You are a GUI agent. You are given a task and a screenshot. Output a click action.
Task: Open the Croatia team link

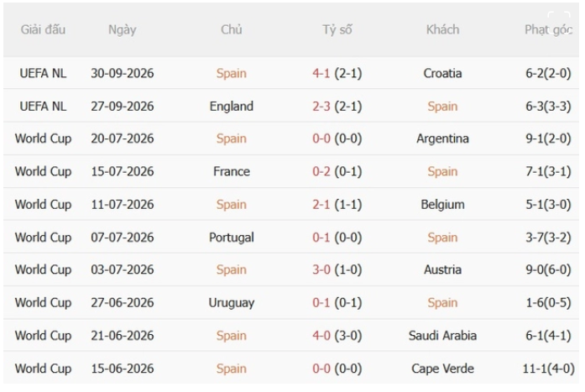[x=442, y=73]
